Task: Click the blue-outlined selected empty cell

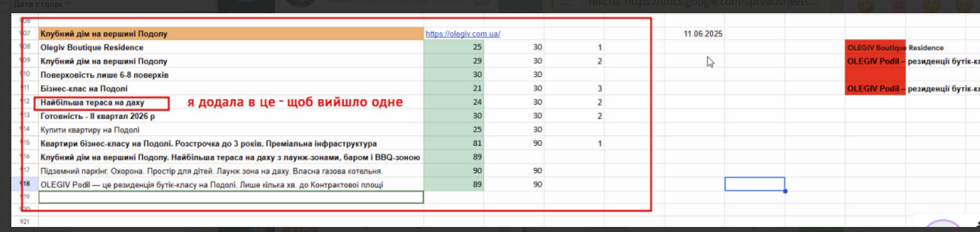Action: [x=755, y=184]
